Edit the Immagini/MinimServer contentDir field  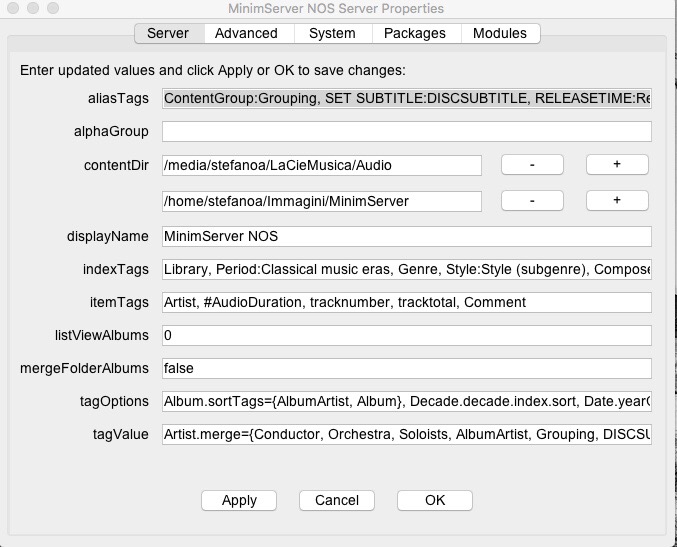tap(322, 201)
